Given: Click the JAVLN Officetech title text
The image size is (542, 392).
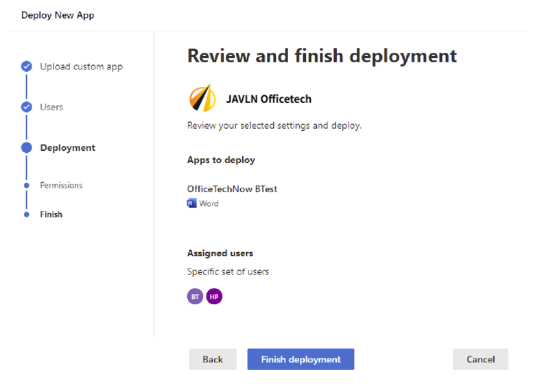Looking at the screenshot, I should 268,99.
